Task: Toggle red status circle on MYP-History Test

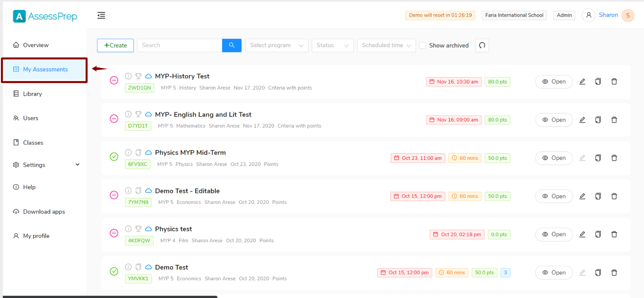Action: point(114,80)
